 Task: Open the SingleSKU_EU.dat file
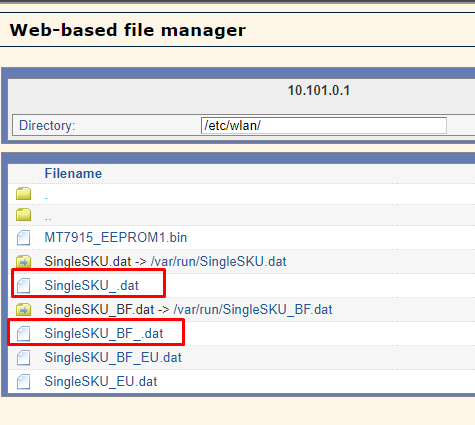[x=101, y=382]
